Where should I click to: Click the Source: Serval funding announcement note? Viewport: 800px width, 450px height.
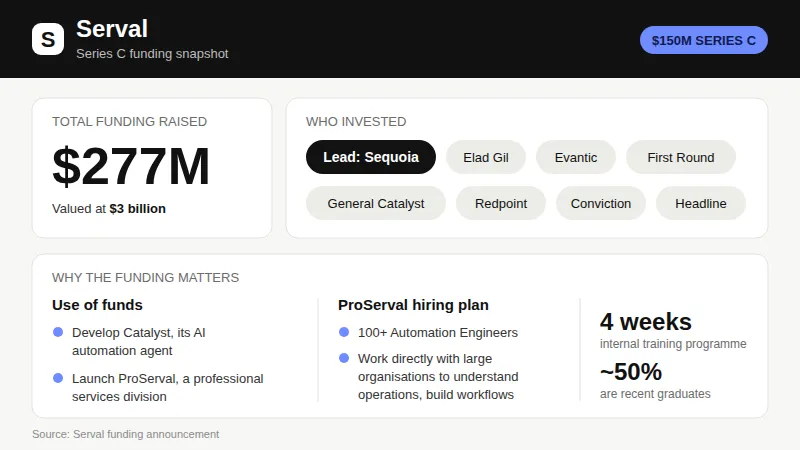pos(126,434)
